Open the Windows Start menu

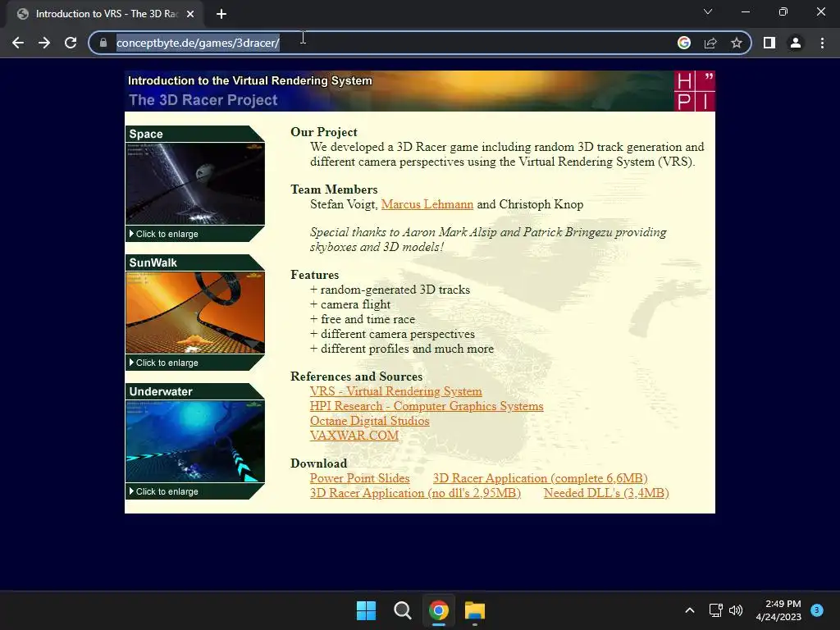[x=367, y=610]
